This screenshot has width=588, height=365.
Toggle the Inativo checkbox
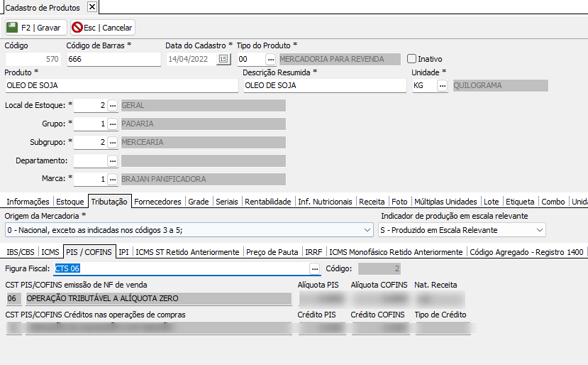(x=411, y=59)
